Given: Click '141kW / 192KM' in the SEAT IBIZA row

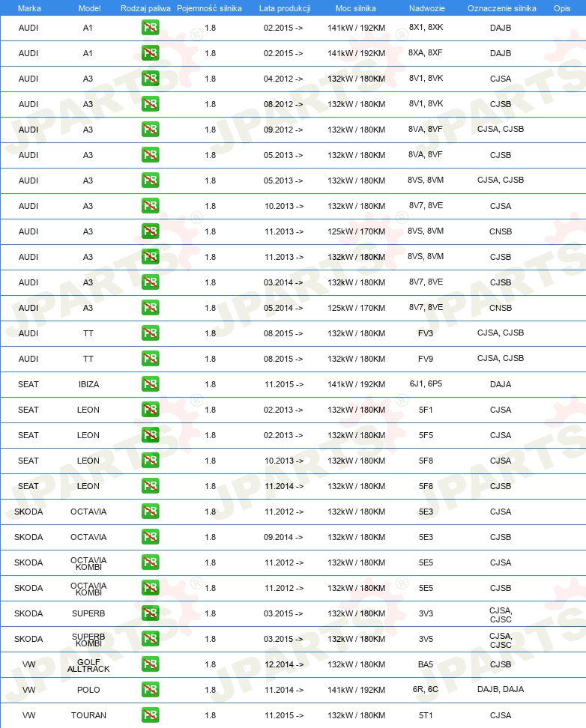Looking at the screenshot, I should (x=357, y=384).
